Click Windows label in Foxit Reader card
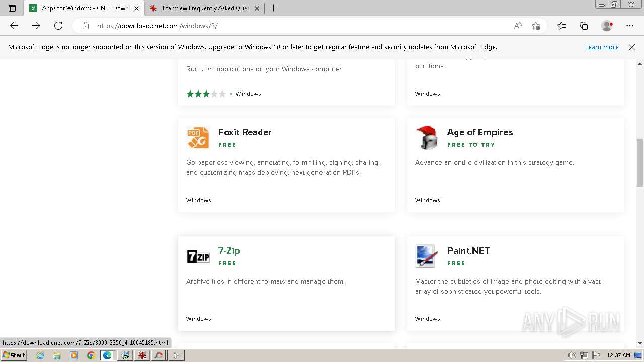 [x=199, y=200]
